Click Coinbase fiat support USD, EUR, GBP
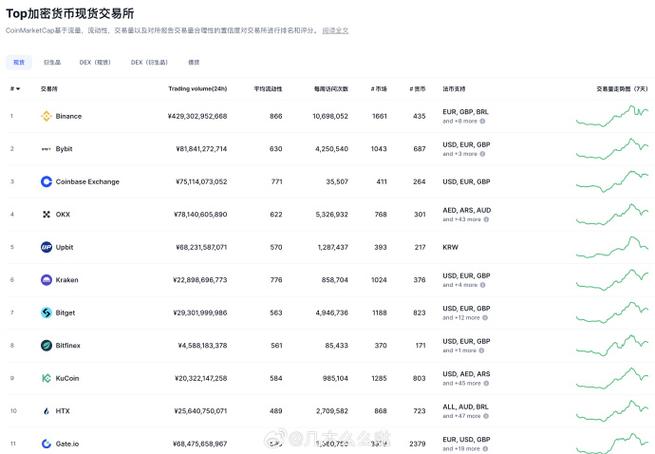Screen dimensions: 655x454 467,182
